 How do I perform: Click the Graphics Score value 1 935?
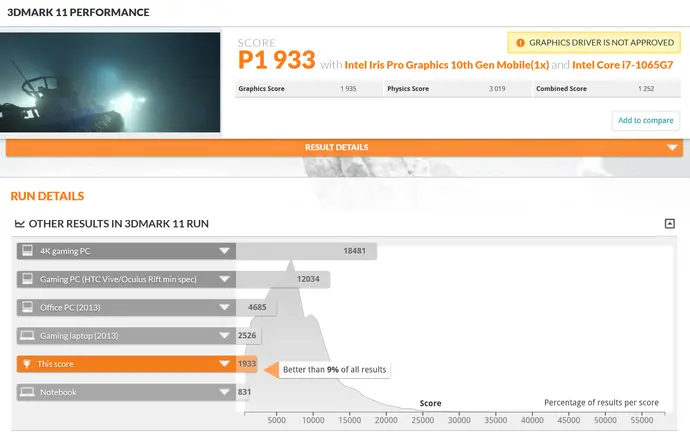(x=348, y=89)
